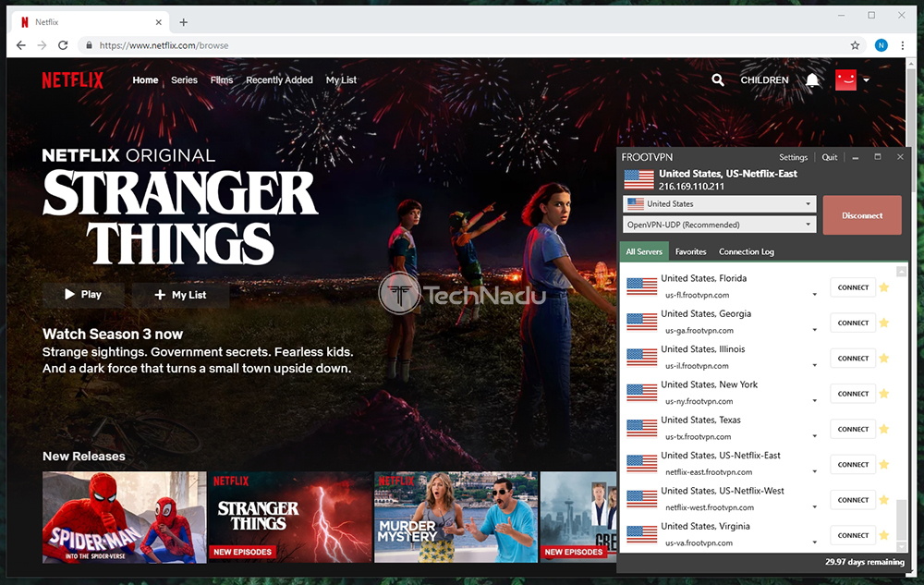Switch to the CHILDREN profile

(764, 80)
